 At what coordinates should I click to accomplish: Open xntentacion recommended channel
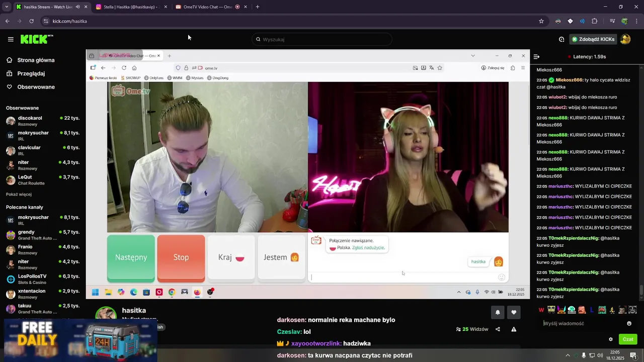pyautogui.click(x=43, y=294)
